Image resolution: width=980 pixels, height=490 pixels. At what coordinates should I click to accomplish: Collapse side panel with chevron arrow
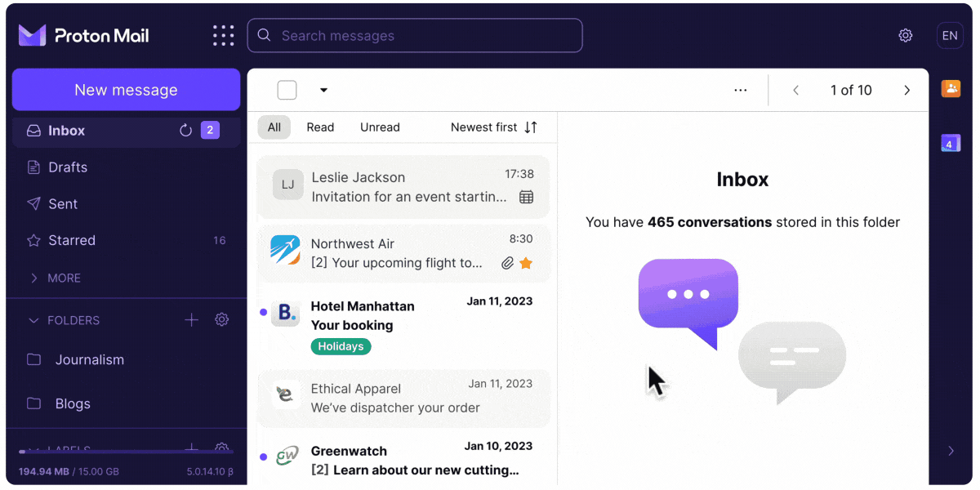pos(951,451)
